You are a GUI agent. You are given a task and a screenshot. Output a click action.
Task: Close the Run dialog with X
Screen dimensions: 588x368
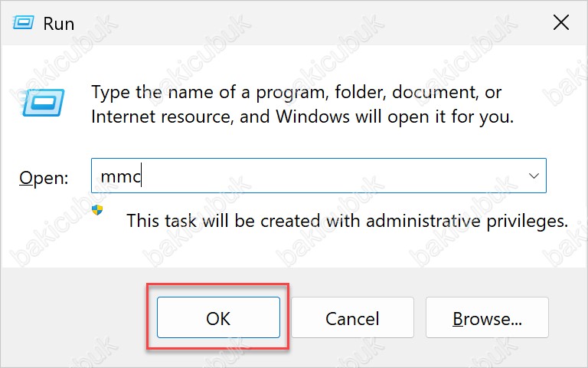pyautogui.click(x=561, y=23)
